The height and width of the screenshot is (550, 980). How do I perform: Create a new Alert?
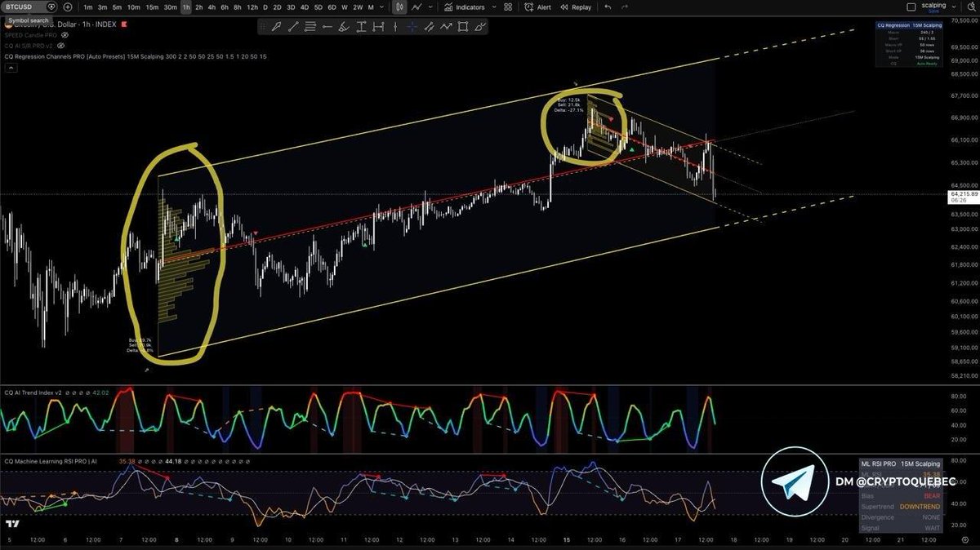[539, 7]
